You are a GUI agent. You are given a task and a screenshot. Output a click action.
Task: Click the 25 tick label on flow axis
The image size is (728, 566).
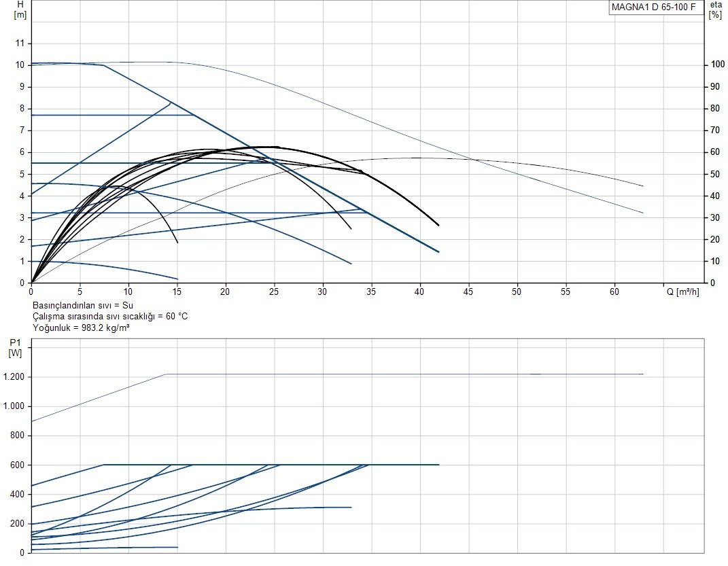point(274,291)
